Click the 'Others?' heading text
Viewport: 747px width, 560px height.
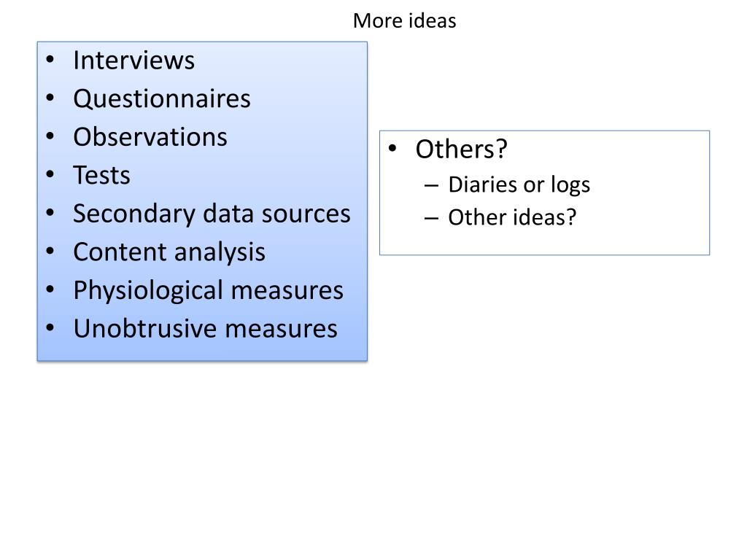click(x=460, y=149)
